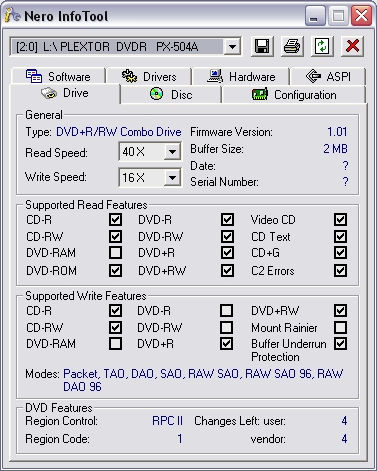This screenshot has width=377, height=471.
Task: Toggle C2 Errors checkbox
Action: (340, 270)
